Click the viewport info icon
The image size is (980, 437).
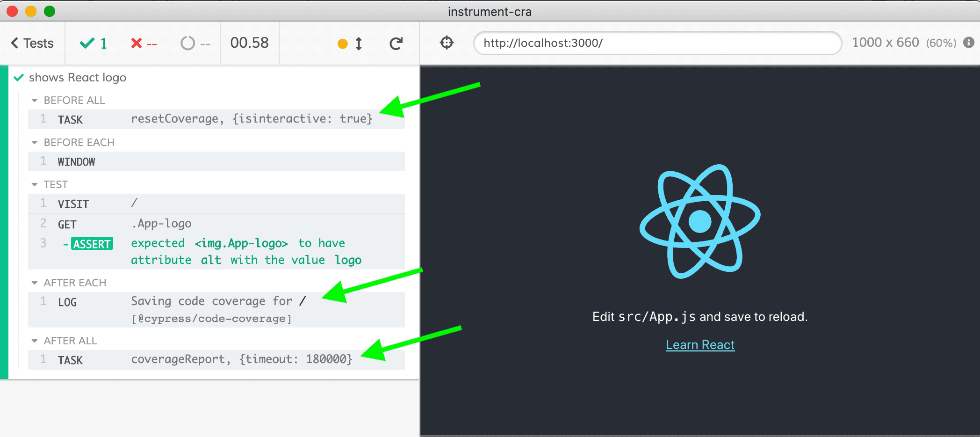(969, 43)
